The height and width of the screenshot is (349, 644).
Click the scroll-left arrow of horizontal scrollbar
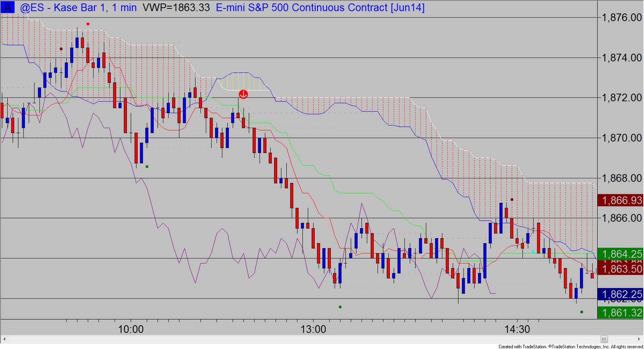(x=4, y=339)
